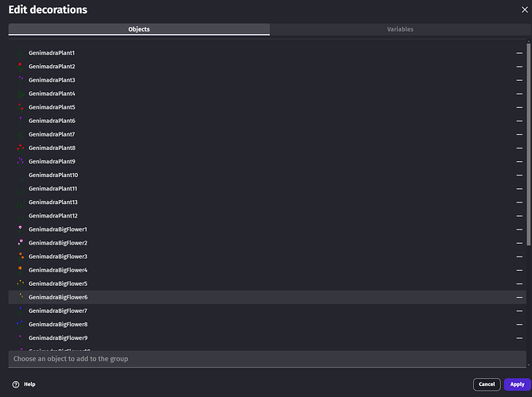
Task: Click the GenimadraPlant8 red flowers thumbnail
Action: click(20, 148)
